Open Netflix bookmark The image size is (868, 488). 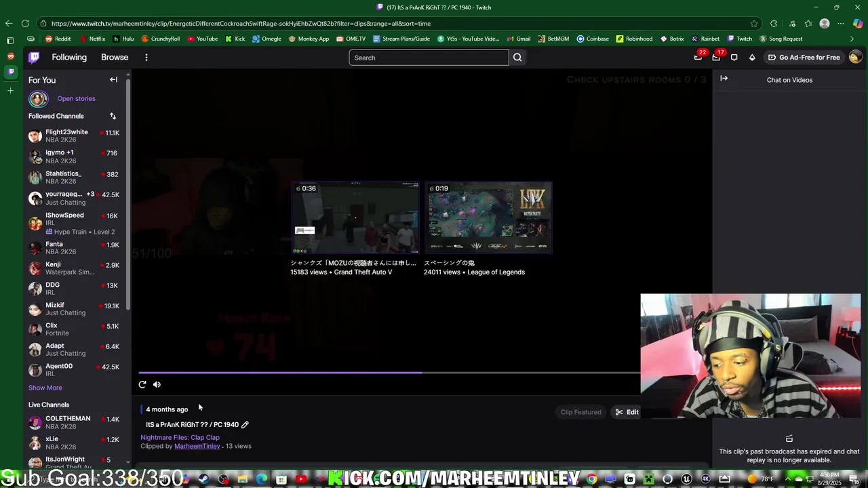(92, 39)
